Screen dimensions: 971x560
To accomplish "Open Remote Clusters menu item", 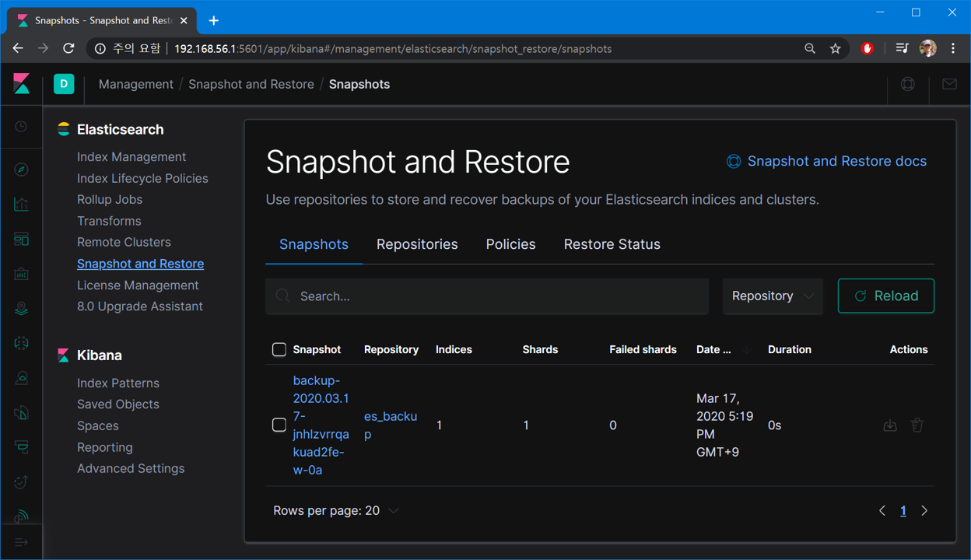I will (x=124, y=242).
